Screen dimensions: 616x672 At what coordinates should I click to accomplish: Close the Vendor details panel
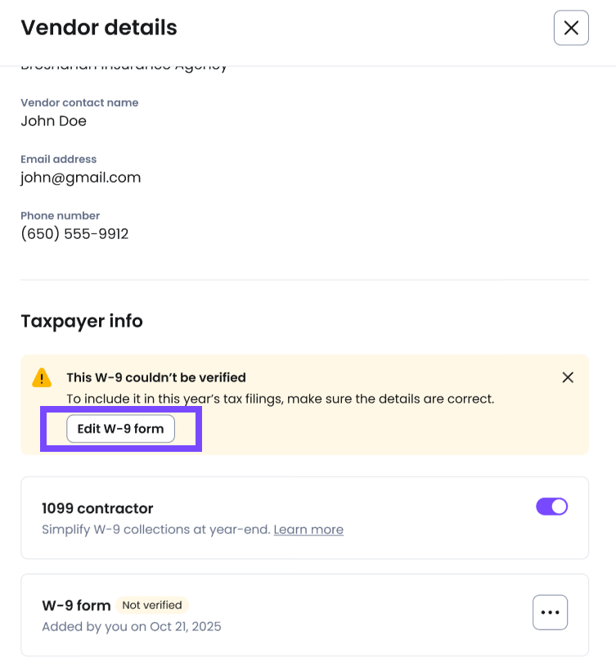click(x=571, y=28)
